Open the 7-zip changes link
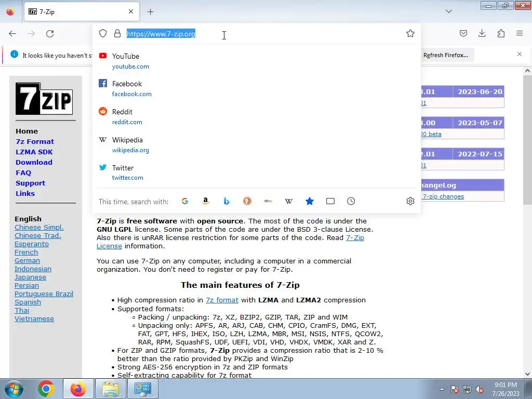This screenshot has width=532, height=399. point(443,196)
